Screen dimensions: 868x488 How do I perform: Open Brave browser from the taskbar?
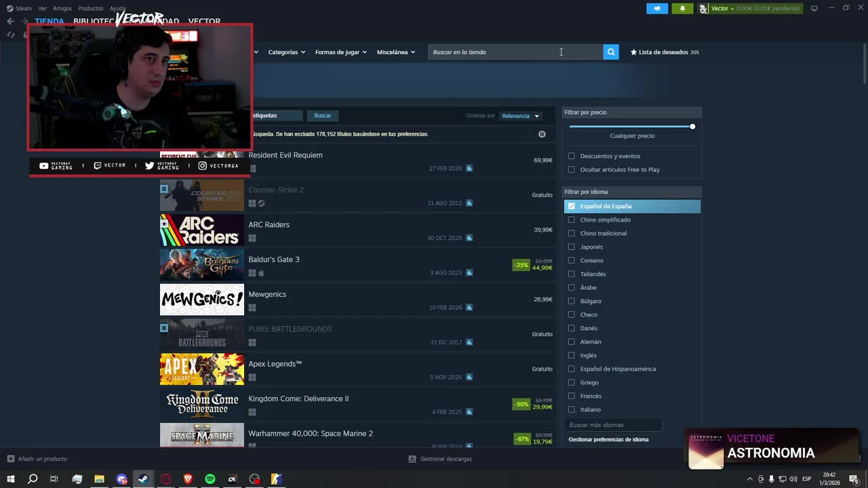point(188,479)
